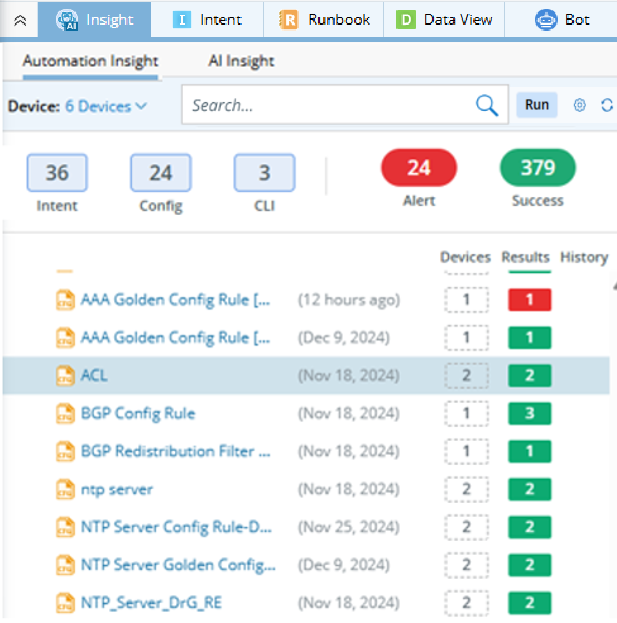Open the Runbook tab

tap(324, 20)
